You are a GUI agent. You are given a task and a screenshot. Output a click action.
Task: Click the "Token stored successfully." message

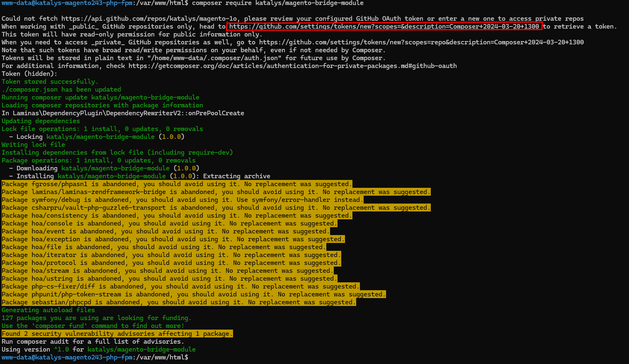(x=50, y=82)
